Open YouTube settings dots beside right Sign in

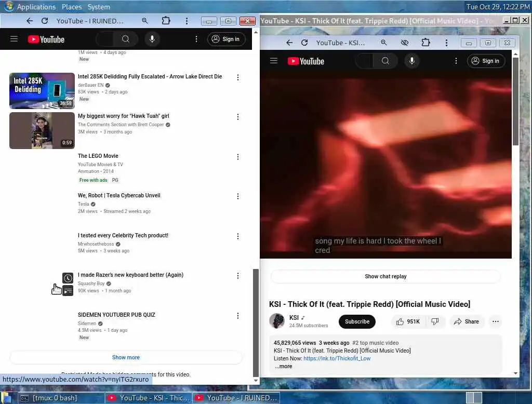(x=456, y=61)
